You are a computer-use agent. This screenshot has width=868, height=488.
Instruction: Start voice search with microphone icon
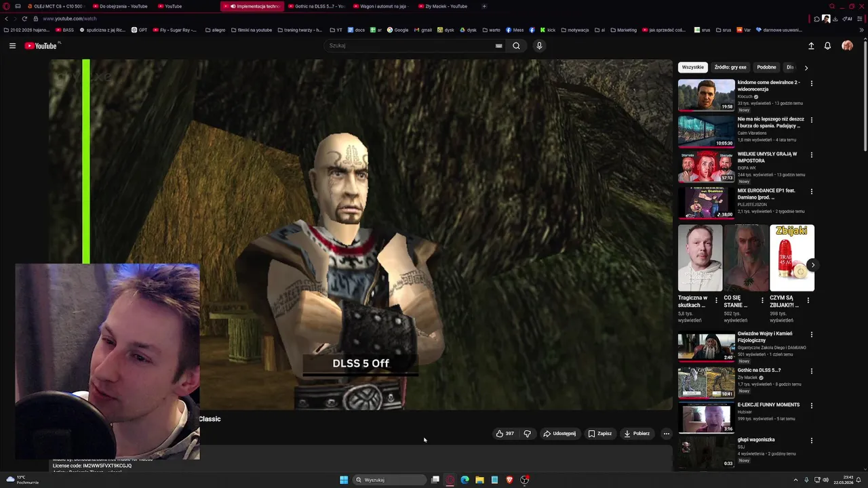pyautogui.click(x=539, y=45)
